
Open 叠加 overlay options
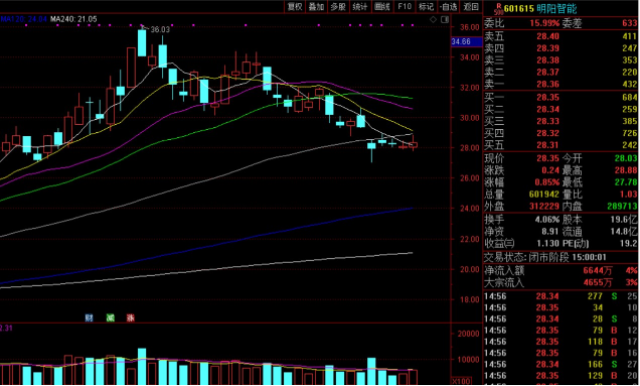click(316, 7)
